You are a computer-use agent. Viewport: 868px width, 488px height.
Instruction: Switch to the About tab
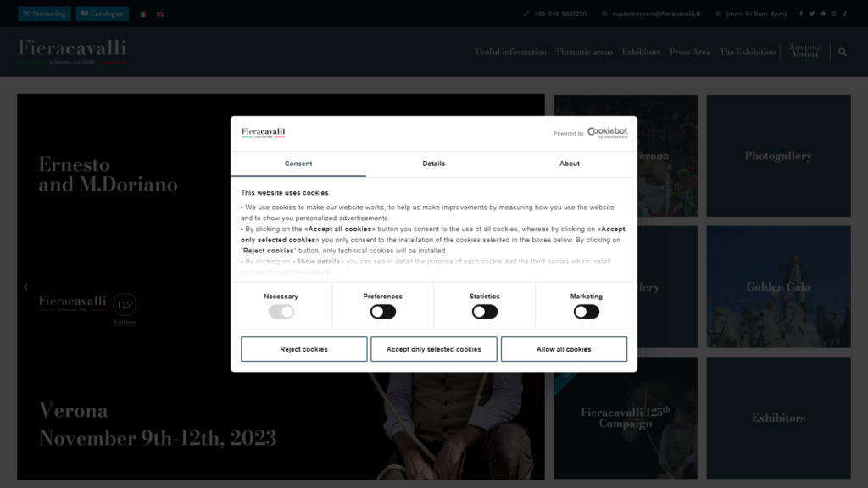569,164
